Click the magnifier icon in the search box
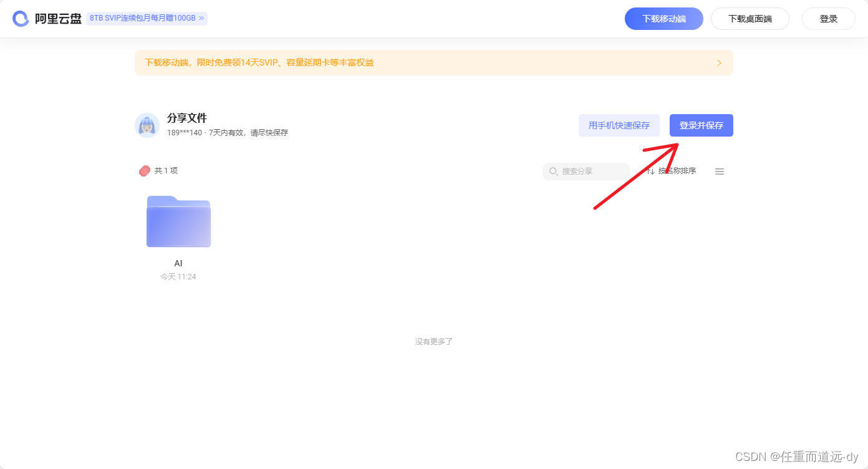This screenshot has height=469, width=868. point(553,172)
